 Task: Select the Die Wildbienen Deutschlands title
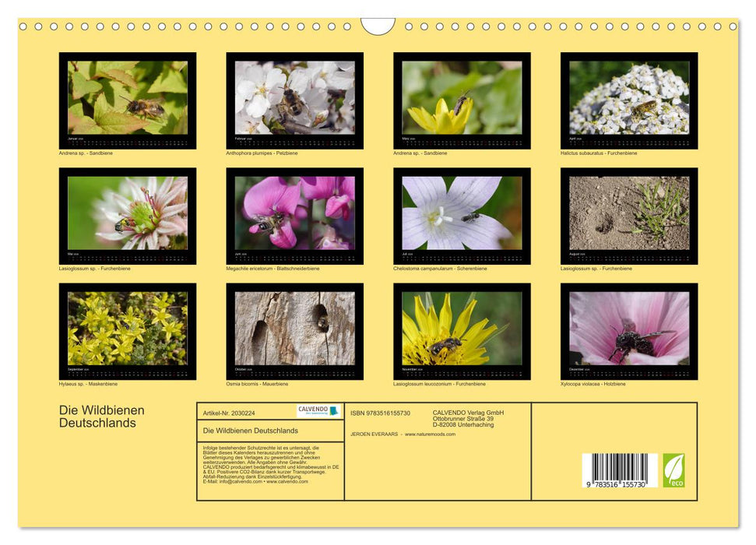pyautogui.click(x=100, y=417)
